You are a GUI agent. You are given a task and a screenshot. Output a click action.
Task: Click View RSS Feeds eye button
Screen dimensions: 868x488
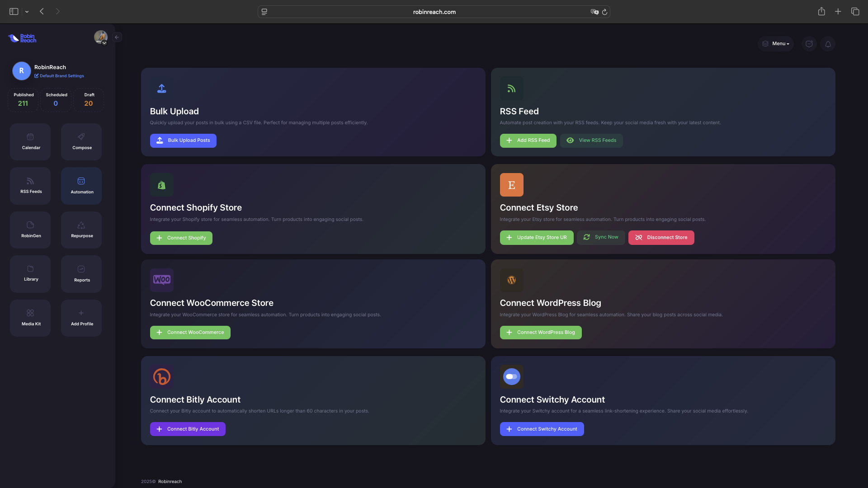pos(591,141)
